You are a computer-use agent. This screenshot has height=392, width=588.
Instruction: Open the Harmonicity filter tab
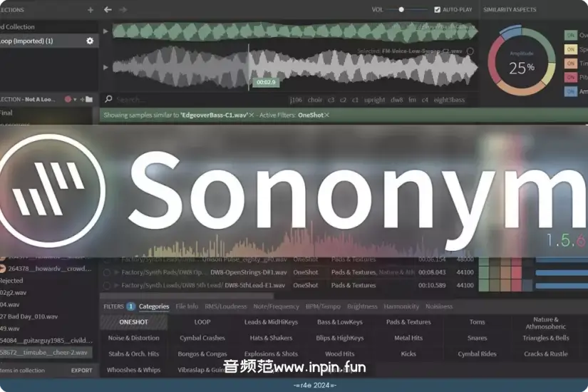pos(401,306)
